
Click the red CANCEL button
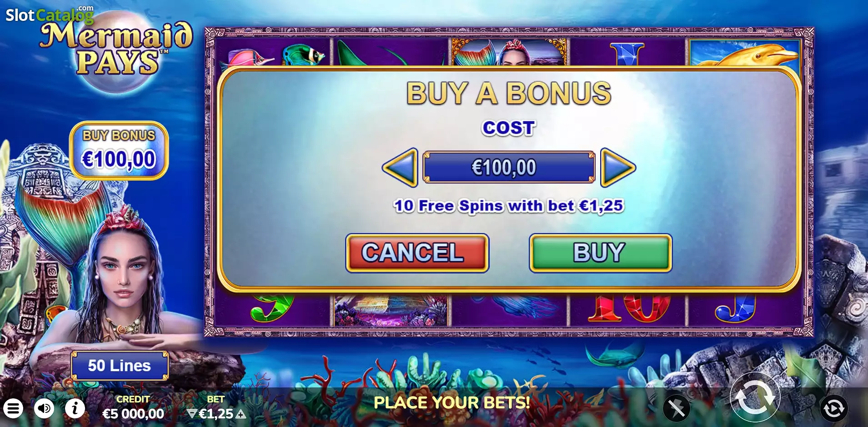tap(417, 253)
